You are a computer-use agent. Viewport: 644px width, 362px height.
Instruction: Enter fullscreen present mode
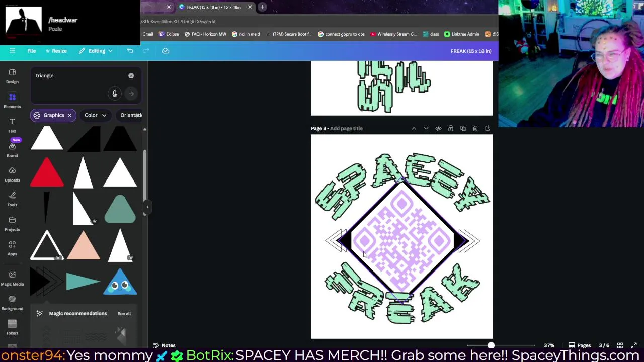pyautogui.click(x=634, y=345)
